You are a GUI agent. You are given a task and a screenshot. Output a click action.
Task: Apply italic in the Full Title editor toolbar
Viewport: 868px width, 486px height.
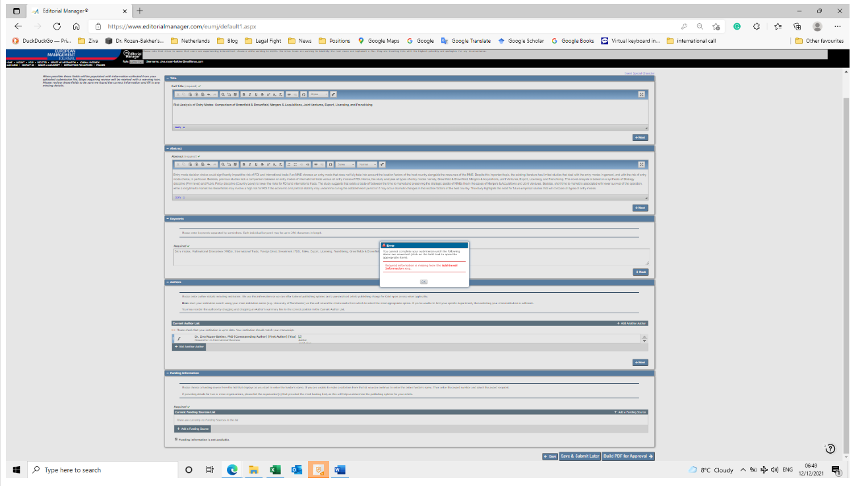pyautogui.click(x=250, y=94)
